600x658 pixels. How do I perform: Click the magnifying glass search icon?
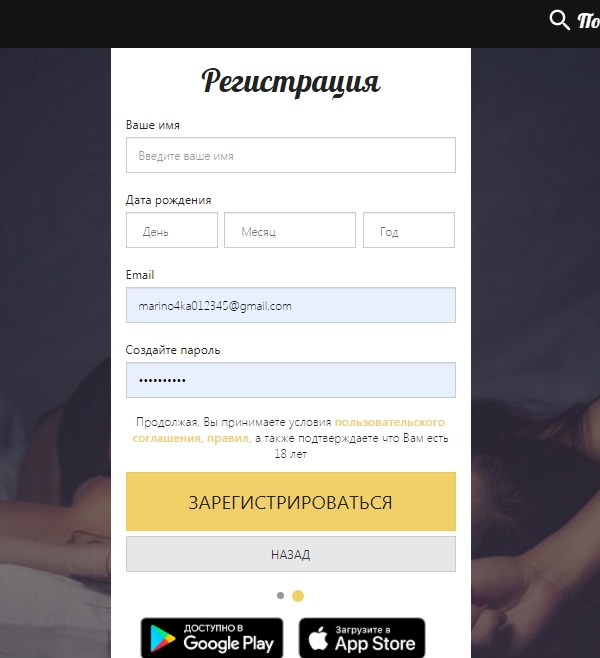coord(560,20)
